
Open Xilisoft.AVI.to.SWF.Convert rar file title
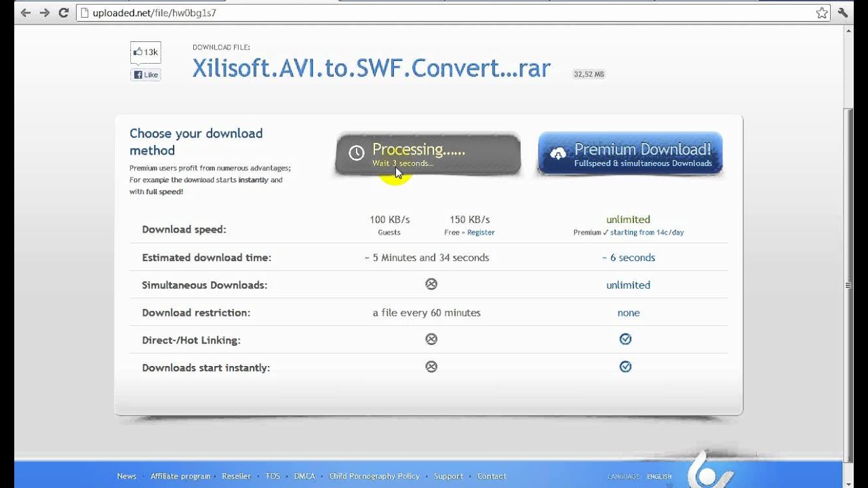pos(371,68)
